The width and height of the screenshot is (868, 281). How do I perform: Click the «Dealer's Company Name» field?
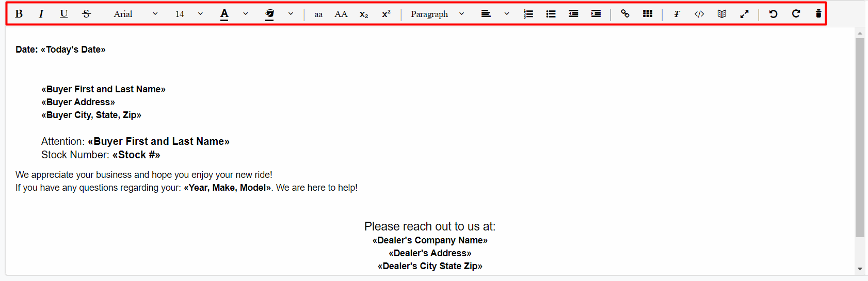click(x=430, y=240)
